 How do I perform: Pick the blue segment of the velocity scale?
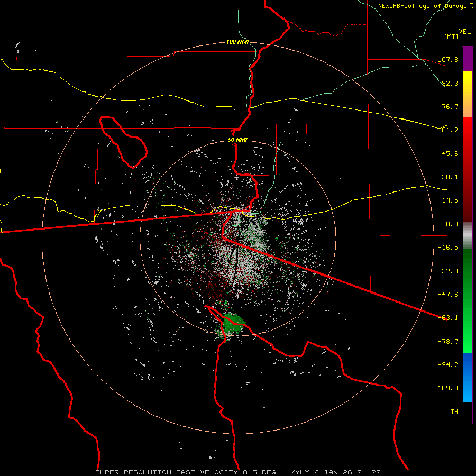click(x=467, y=377)
